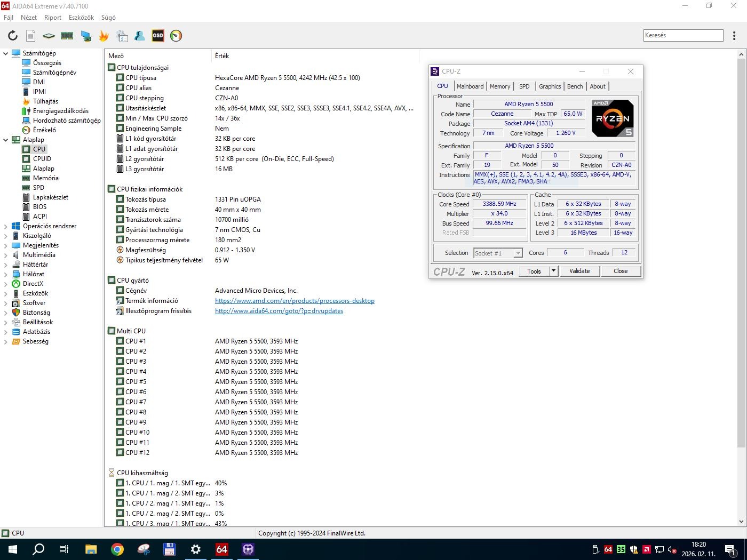Click the vertical scrollbar thumb in the details pane
Screen dimensions: 747x560
pyautogui.click(x=742, y=253)
